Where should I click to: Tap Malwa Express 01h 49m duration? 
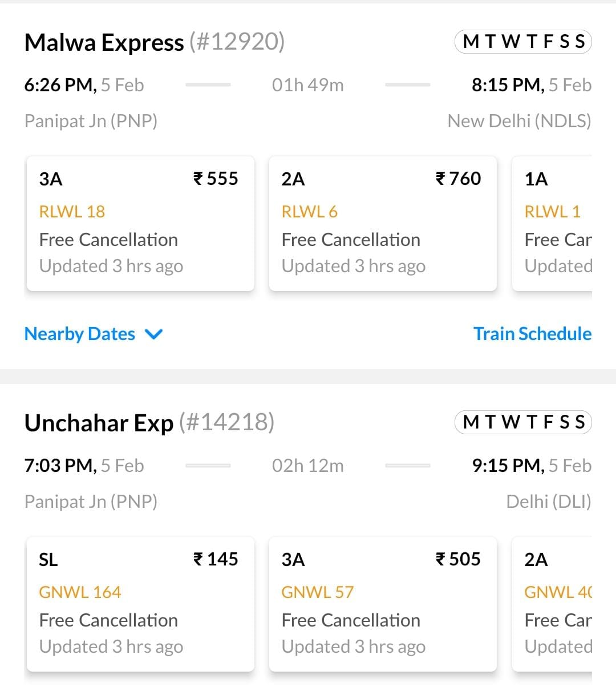(307, 86)
